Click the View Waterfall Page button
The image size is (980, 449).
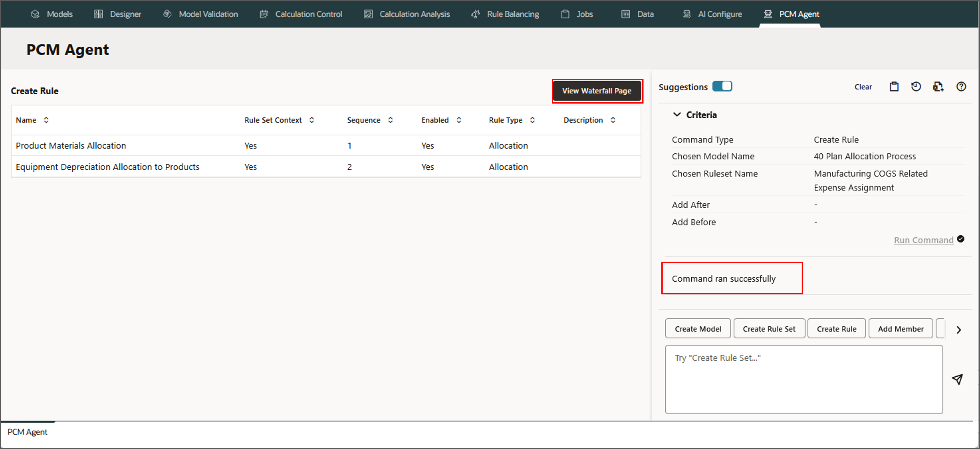pyautogui.click(x=597, y=91)
